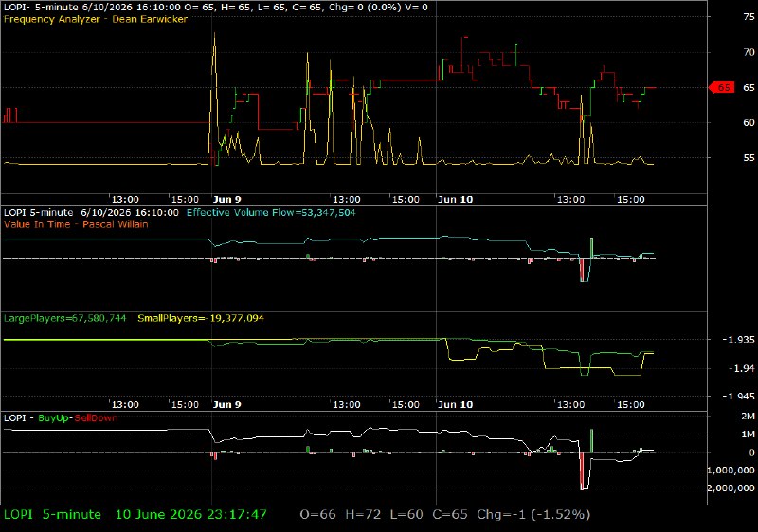The height and width of the screenshot is (532, 758).
Task: Click the red 65 price marker
Action: point(722,87)
